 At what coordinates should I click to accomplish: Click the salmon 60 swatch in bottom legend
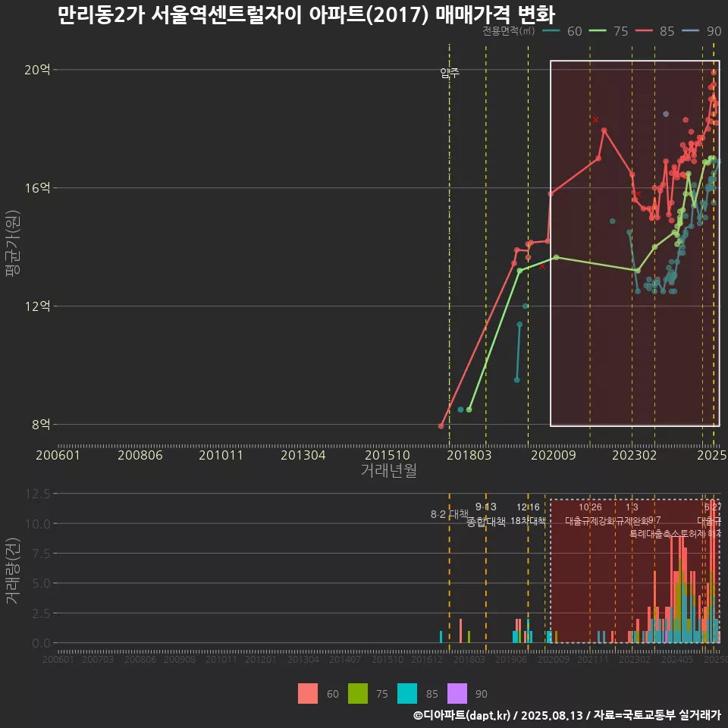(308, 694)
